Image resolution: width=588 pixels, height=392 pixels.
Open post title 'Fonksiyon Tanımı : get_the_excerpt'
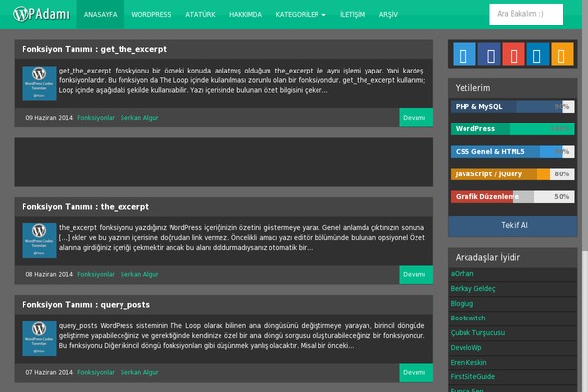pyautogui.click(x=94, y=49)
